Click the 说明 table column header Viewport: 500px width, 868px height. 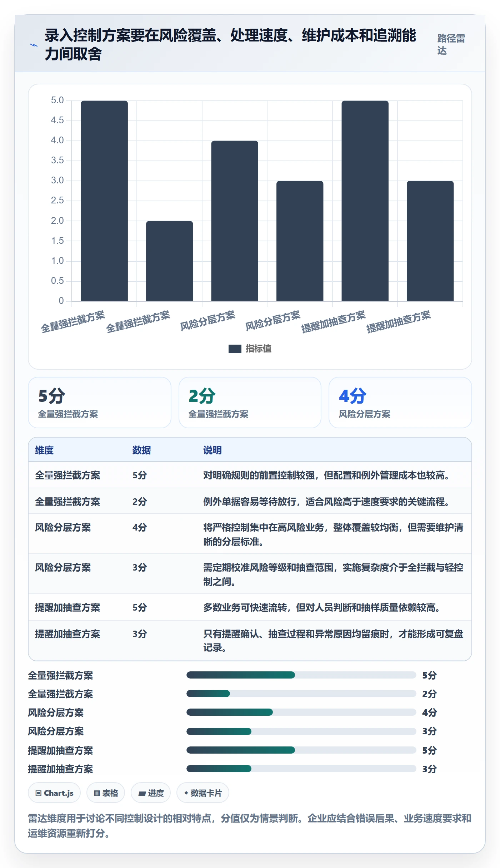point(212,450)
